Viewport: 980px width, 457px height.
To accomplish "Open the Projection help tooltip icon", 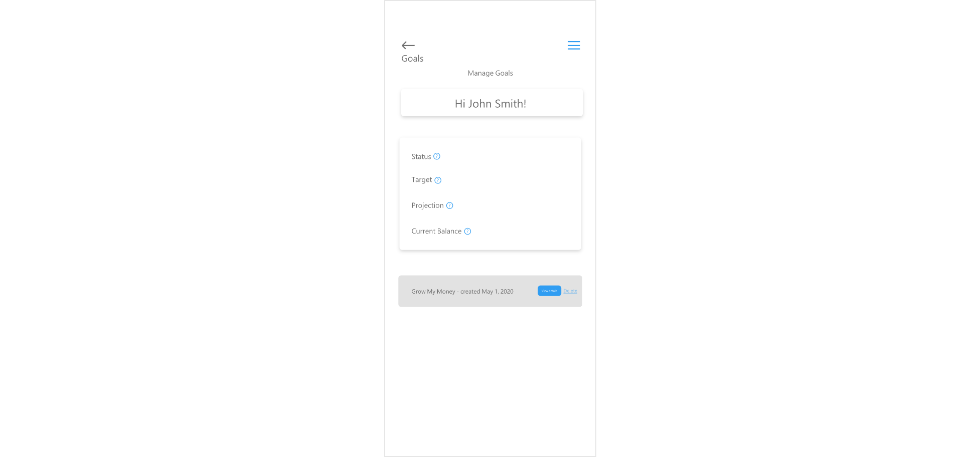I will [450, 205].
